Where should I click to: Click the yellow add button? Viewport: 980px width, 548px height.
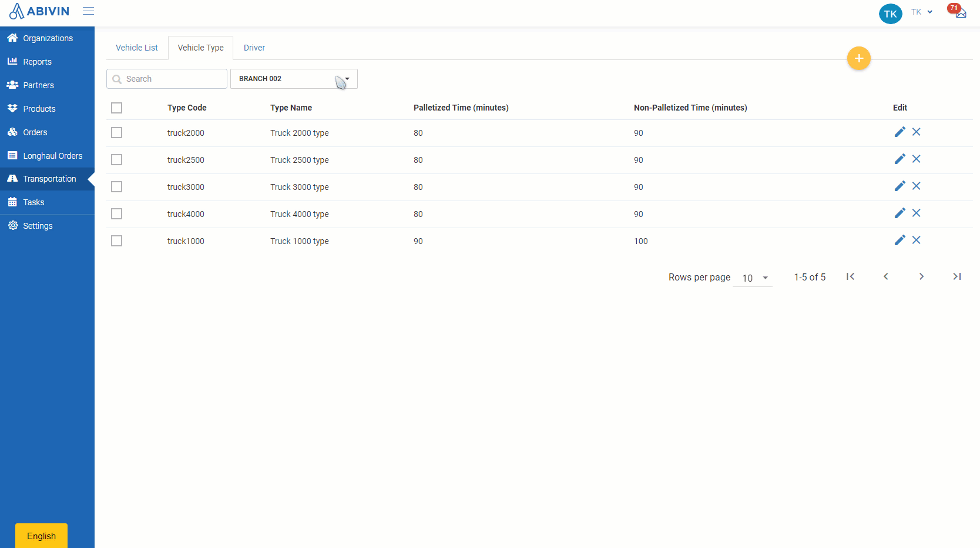[x=858, y=58]
